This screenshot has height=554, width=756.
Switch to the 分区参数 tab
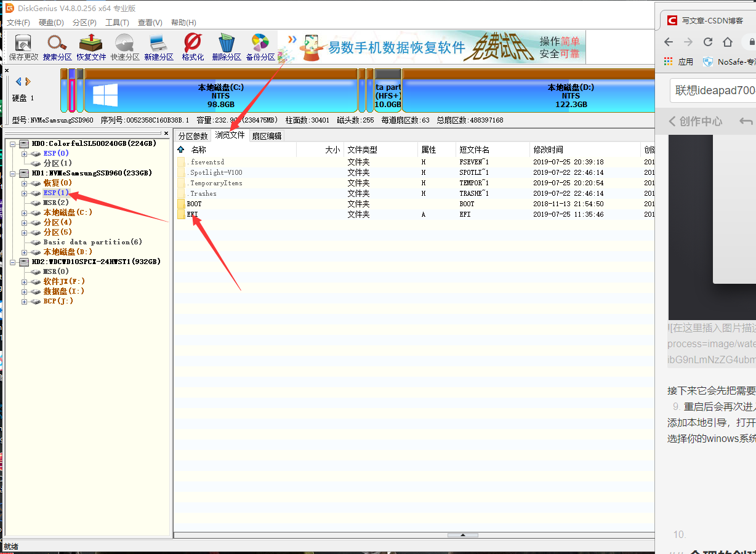click(193, 136)
